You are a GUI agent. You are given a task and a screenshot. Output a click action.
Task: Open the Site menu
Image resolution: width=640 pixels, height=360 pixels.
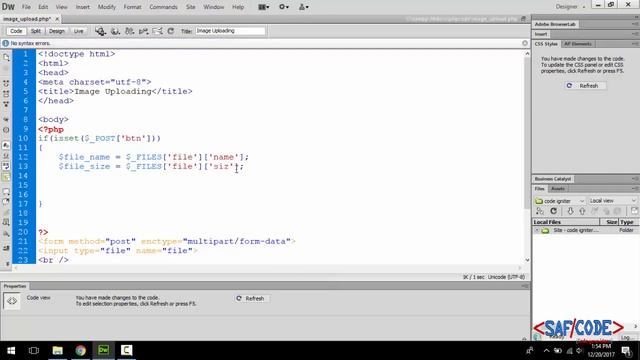tap(191, 7)
